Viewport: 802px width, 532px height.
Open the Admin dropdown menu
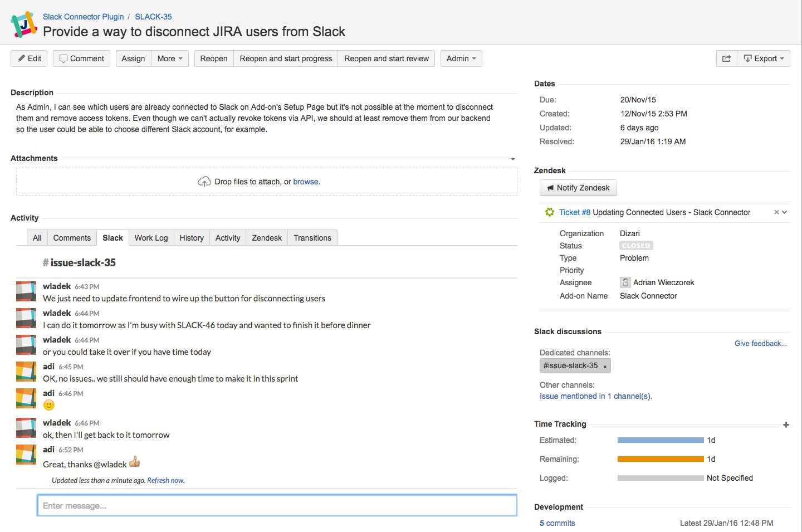point(461,58)
